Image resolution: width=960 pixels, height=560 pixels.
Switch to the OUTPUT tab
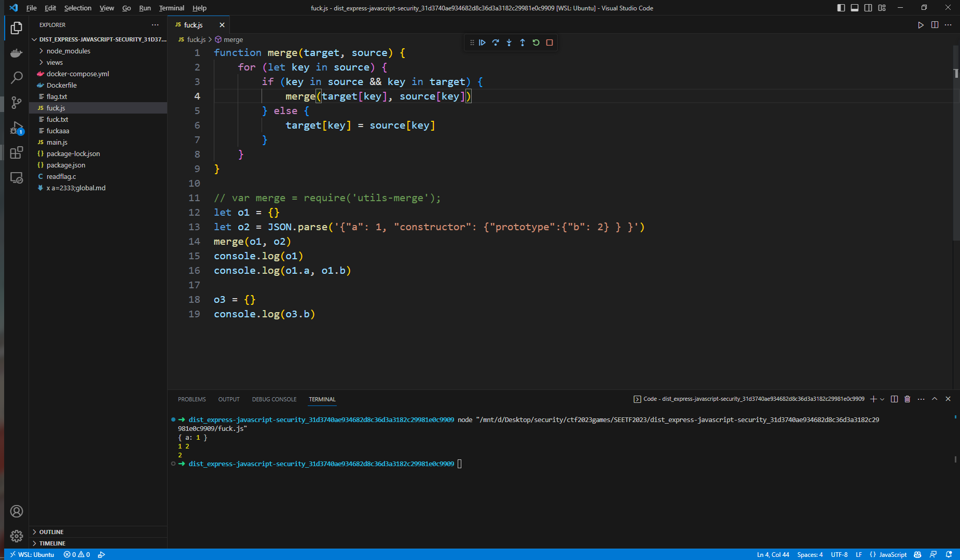pyautogui.click(x=229, y=399)
